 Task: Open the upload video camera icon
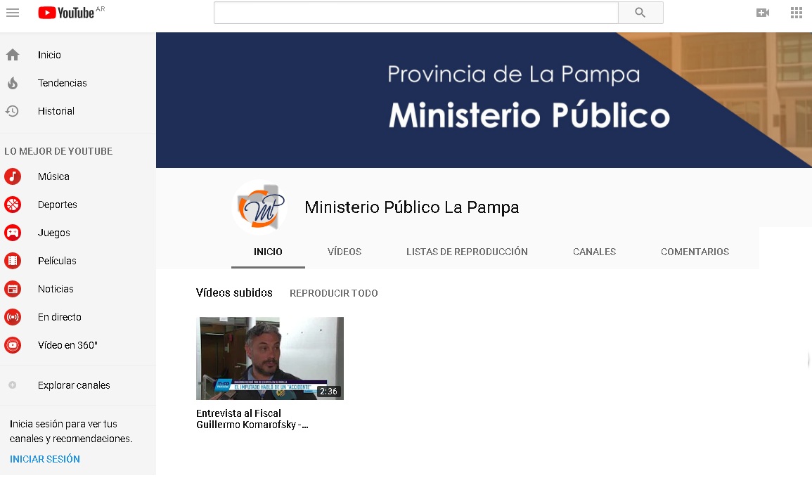pyautogui.click(x=763, y=13)
